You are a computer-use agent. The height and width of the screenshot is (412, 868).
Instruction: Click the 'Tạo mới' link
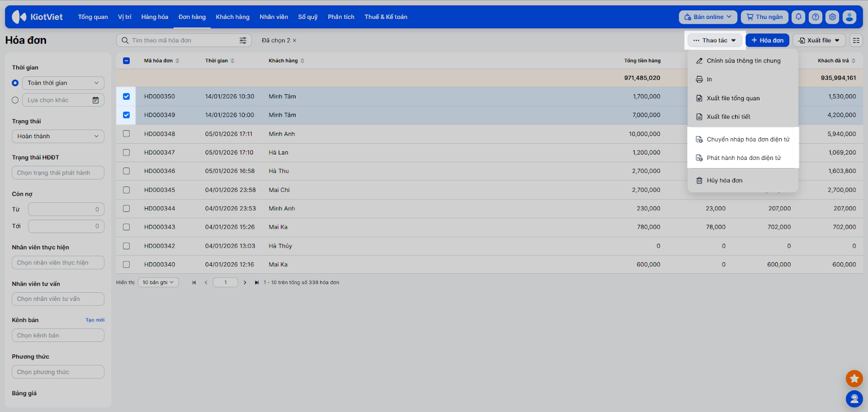95,320
